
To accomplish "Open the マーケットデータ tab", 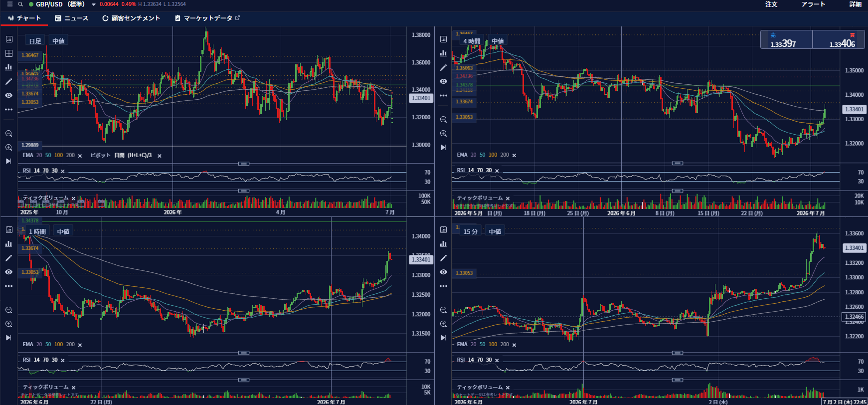I will coord(207,18).
